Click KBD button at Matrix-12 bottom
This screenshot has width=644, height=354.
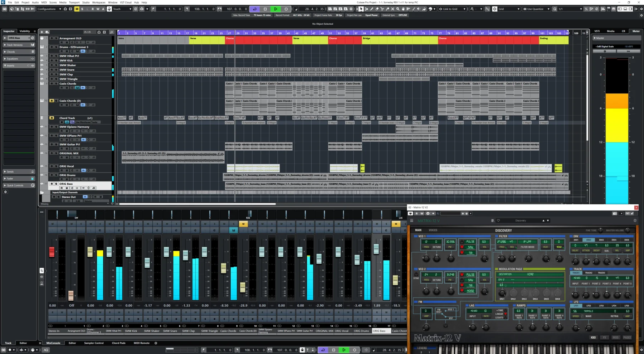pos(593,337)
